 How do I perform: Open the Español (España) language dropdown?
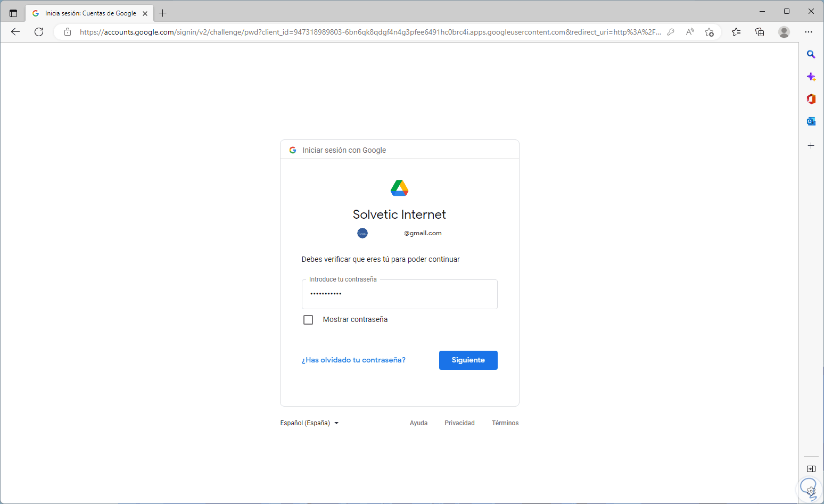pyautogui.click(x=309, y=423)
